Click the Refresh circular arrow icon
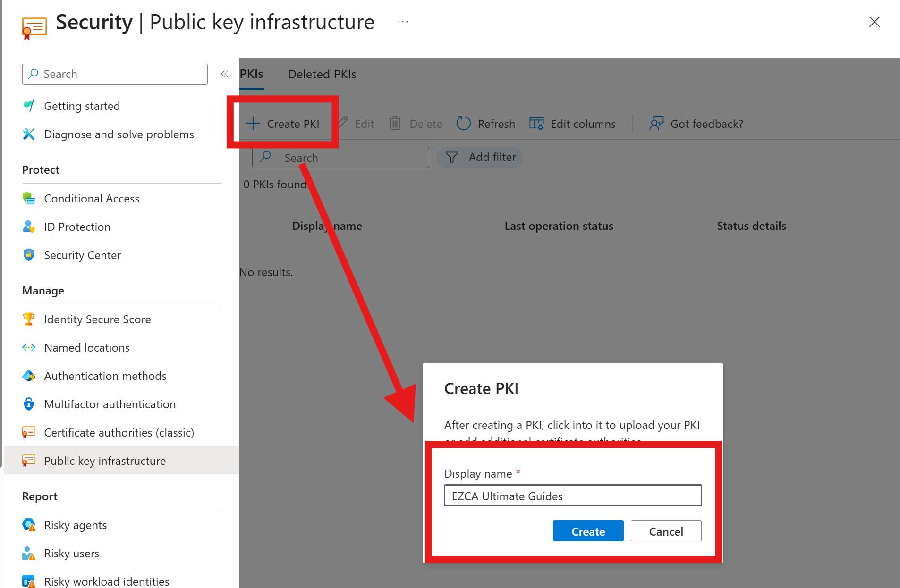 click(464, 124)
